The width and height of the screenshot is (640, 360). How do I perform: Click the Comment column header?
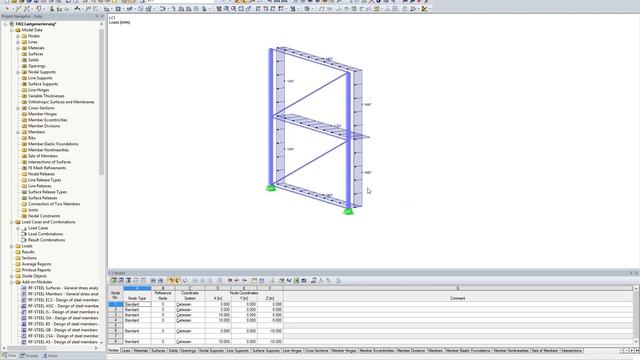click(458, 298)
